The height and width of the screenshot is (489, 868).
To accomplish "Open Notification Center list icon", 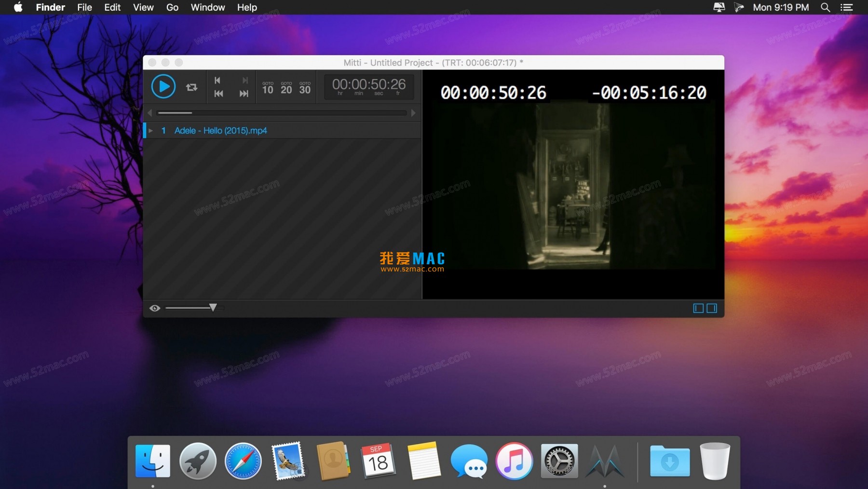I will 846,7.
